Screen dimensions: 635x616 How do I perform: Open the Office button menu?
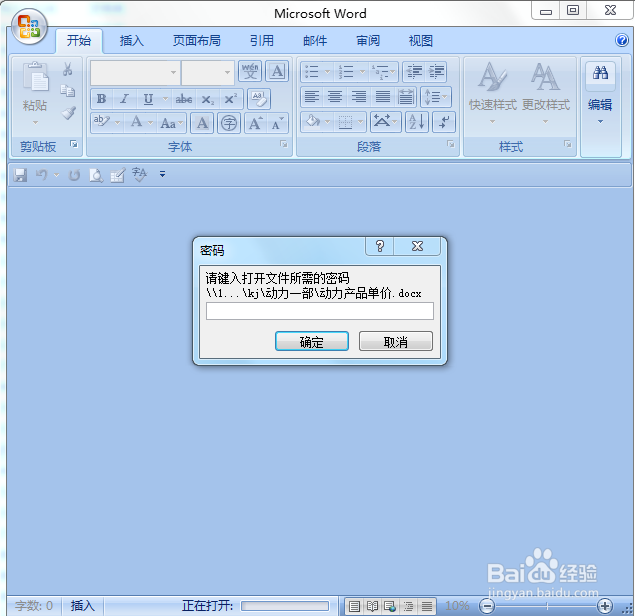click(x=29, y=27)
